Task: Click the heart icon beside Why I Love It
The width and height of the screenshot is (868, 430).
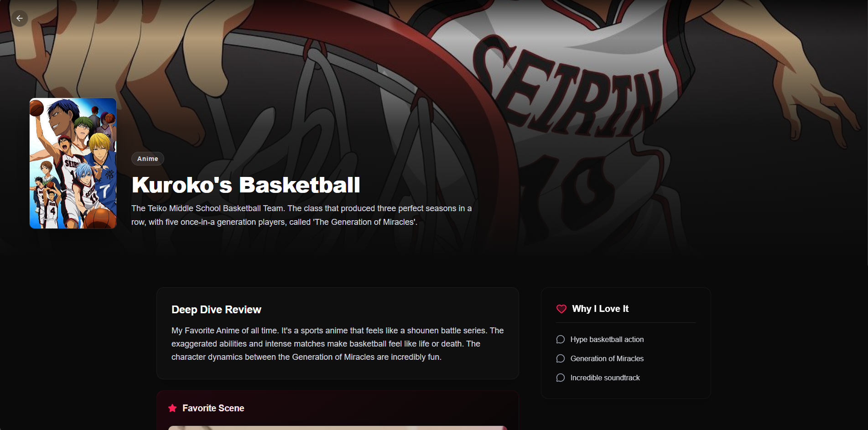Action: (561, 309)
